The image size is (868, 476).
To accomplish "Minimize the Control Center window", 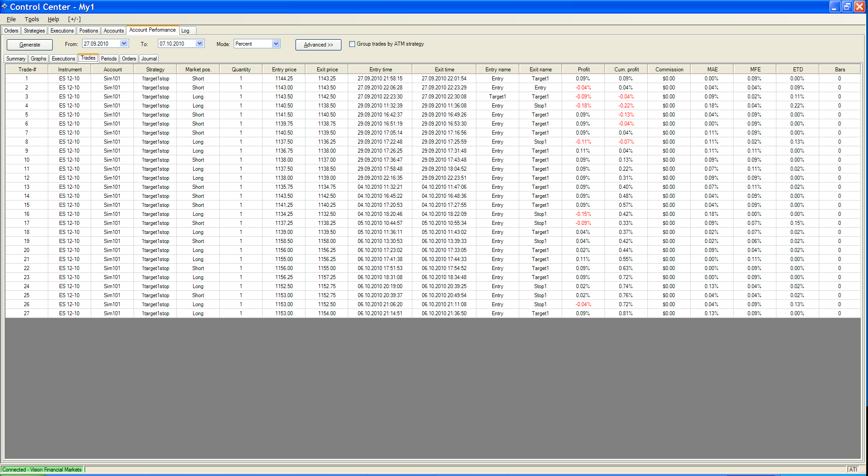I will (x=835, y=6).
